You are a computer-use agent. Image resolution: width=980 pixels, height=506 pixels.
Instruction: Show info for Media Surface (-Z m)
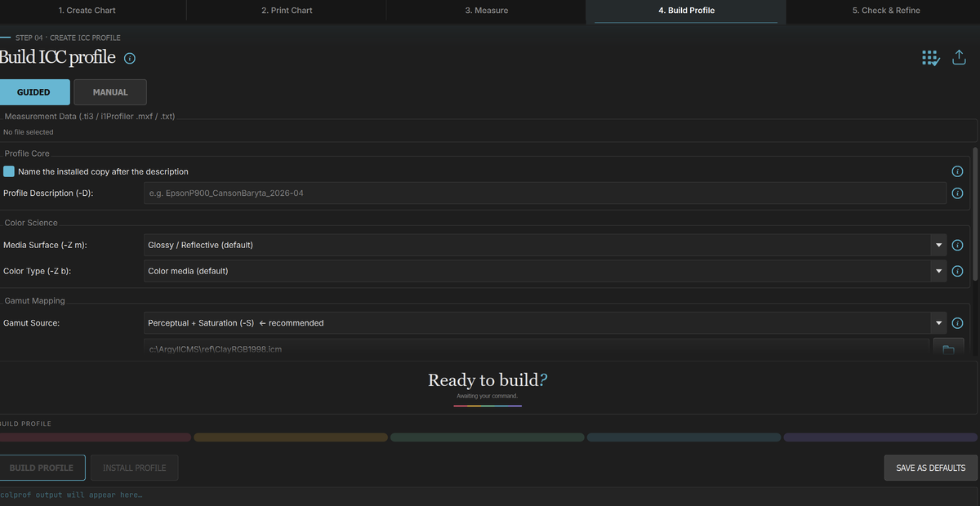coord(957,245)
